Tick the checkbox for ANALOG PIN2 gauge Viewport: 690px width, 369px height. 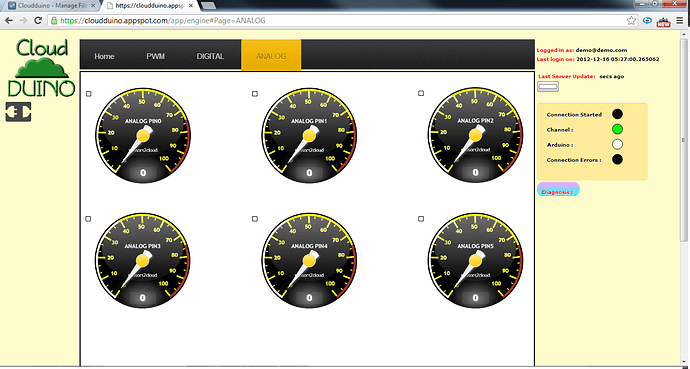(421, 93)
